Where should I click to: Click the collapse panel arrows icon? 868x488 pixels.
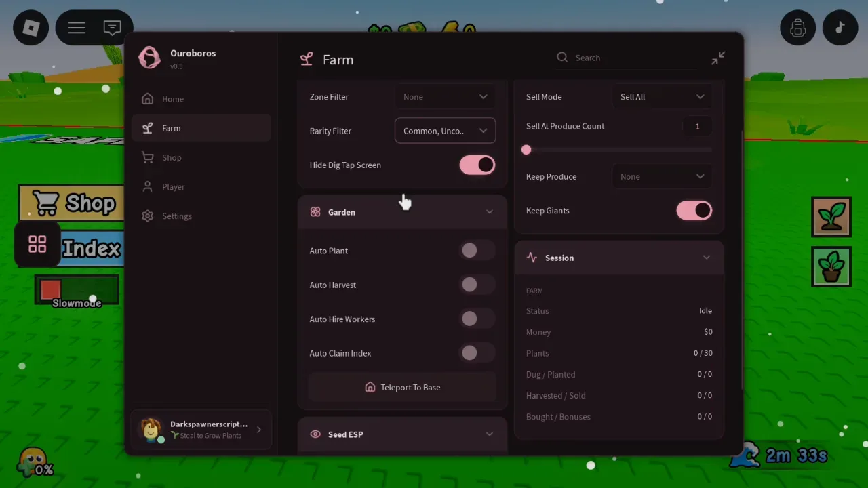[x=718, y=58]
